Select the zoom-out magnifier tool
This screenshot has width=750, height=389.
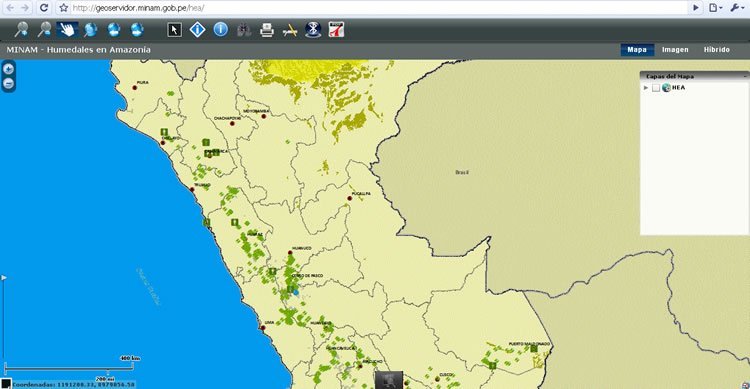44,30
